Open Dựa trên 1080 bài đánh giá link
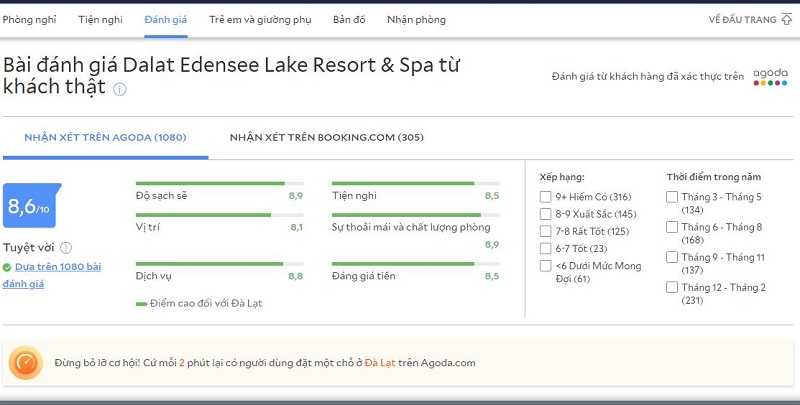The height and width of the screenshot is (405, 800). [52, 275]
